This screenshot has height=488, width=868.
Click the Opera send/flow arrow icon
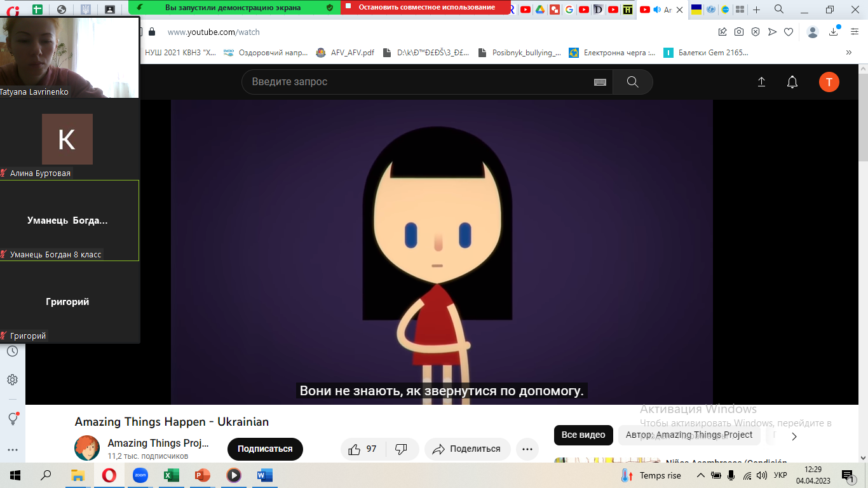pos(772,32)
